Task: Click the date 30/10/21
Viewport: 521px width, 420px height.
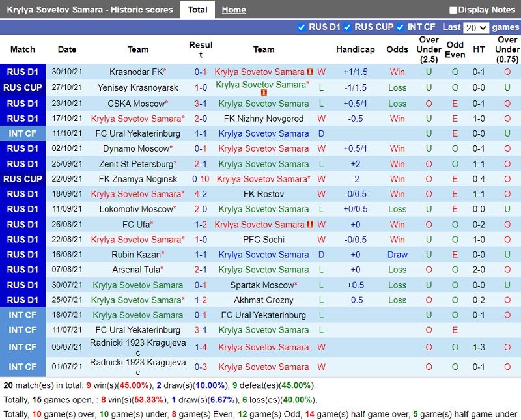Action: pos(67,72)
